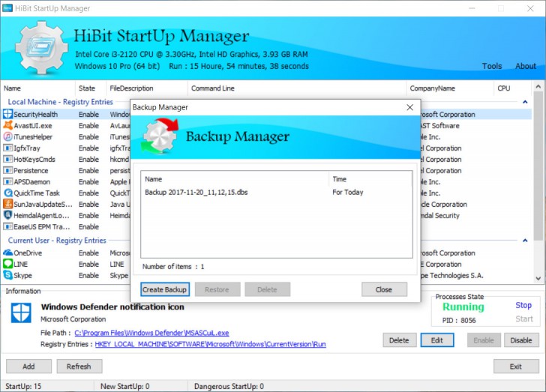
Task: Open the About menu
Action: coord(526,66)
